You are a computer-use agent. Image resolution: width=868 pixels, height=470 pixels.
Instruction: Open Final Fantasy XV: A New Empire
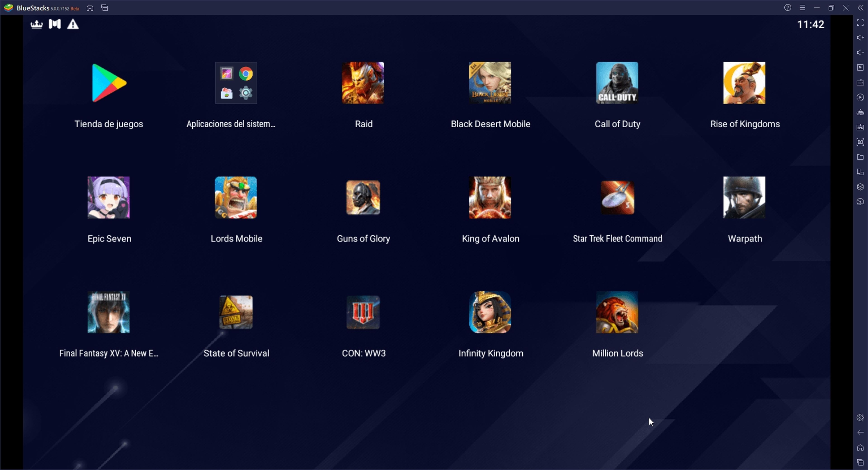point(108,312)
